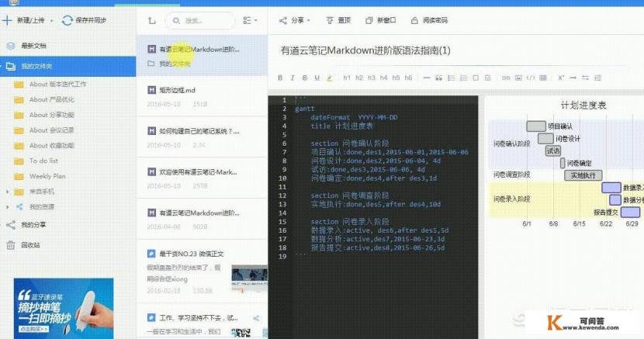Insert an ordered numbered list
644x339 pixels.
463,78
